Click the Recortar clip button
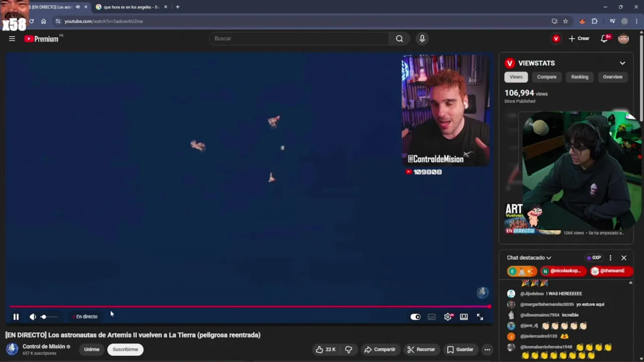Screen dimensions: 644x362 pyautogui.click(x=421, y=349)
